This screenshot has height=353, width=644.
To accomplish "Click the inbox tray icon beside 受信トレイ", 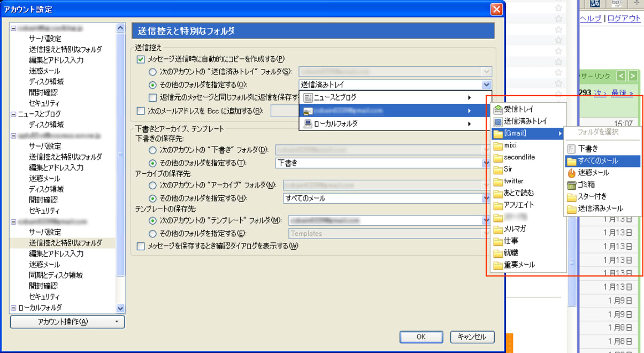I will click(x=498, y=110).
